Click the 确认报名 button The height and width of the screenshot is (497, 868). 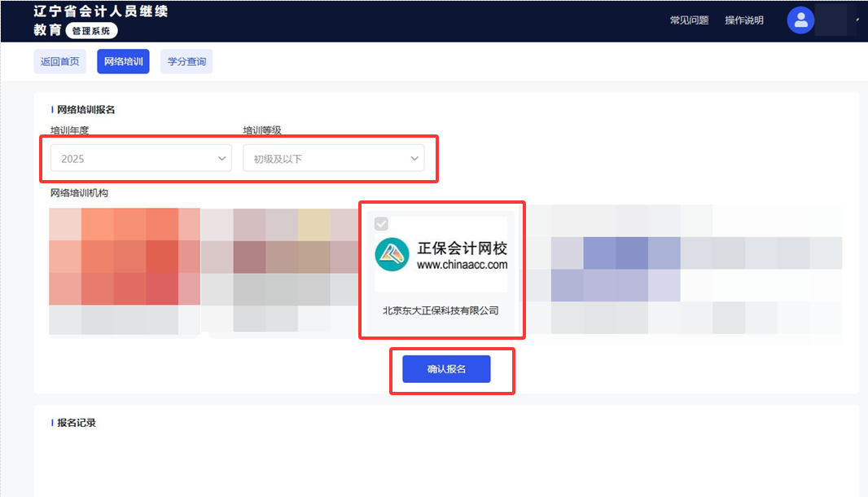446,369
